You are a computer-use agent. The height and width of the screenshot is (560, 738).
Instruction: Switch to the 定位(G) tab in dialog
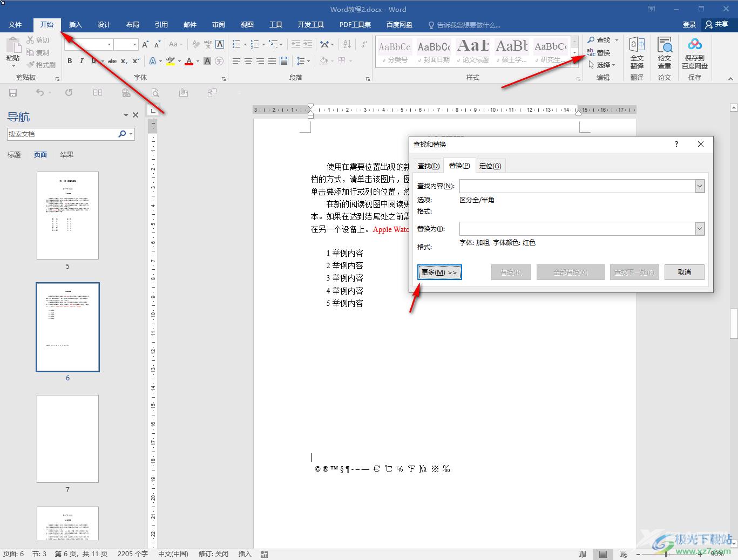pyautogui.click(x=490, y=166)
